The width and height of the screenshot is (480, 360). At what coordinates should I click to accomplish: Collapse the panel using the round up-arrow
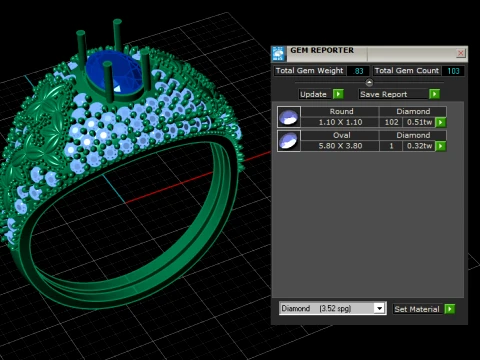(369, 82)
